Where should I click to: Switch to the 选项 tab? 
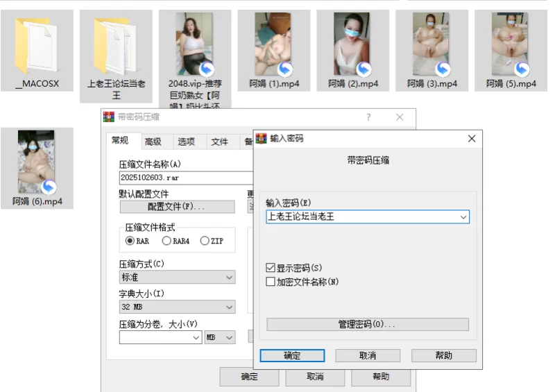186,142
